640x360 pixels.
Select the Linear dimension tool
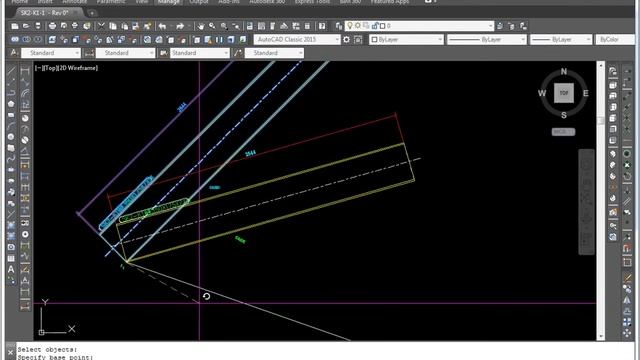point(25,71)
